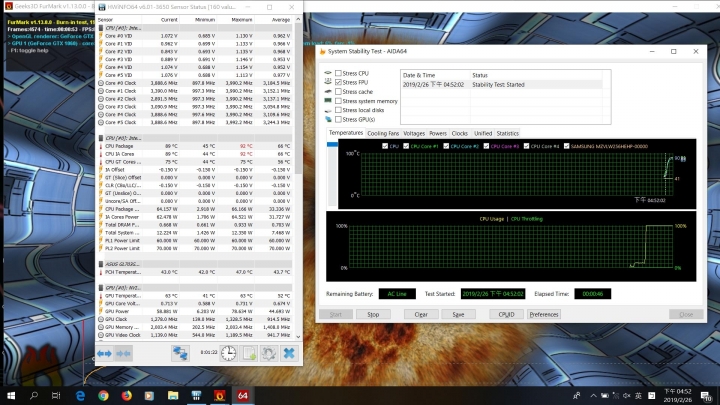Click the Clear button in AIDA64
Screen dimensions: 720x405
[421, 314]
